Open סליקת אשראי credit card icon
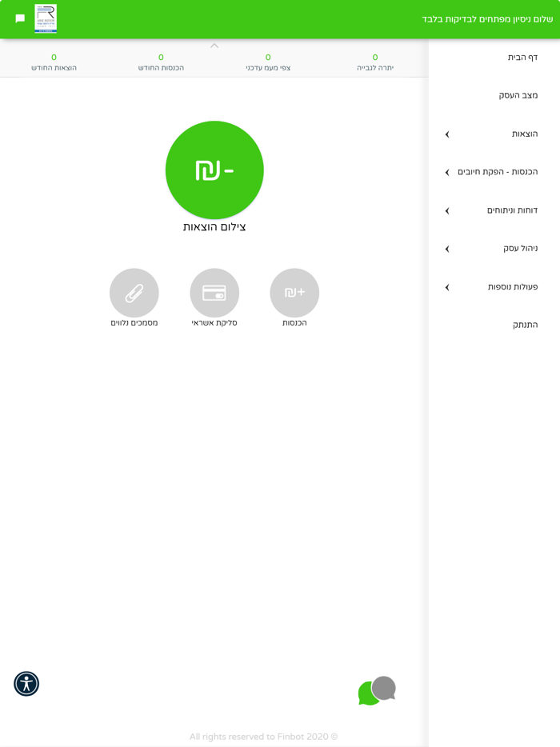 (214, 293)
